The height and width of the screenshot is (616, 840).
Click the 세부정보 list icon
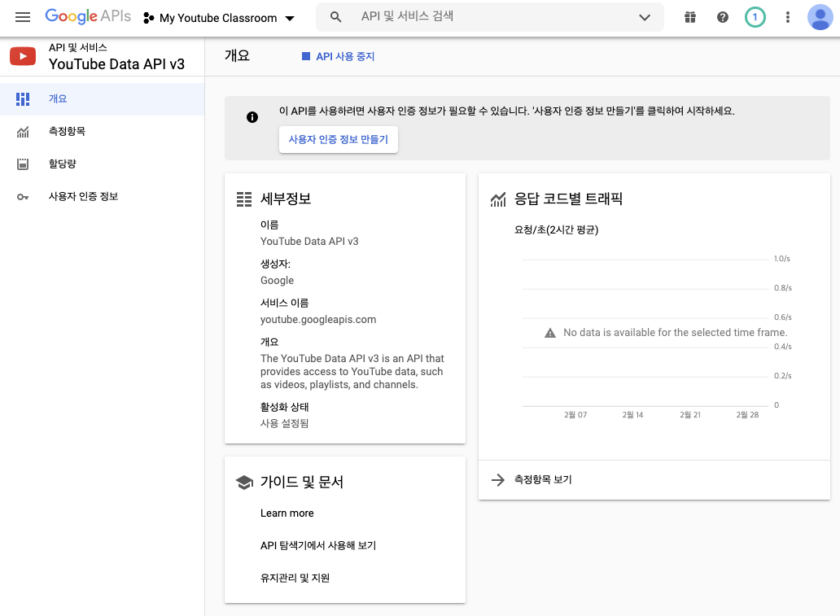(x=244, y=199)
